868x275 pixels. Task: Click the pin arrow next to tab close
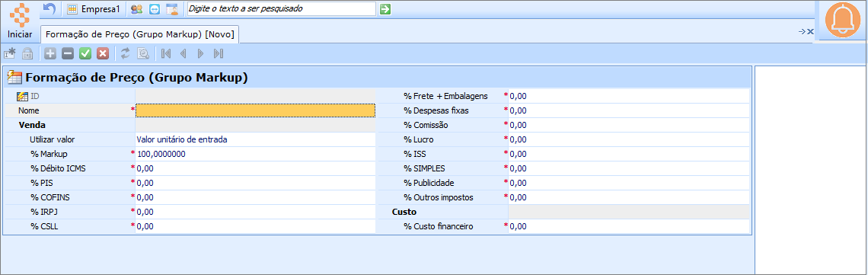click(802, 31)
